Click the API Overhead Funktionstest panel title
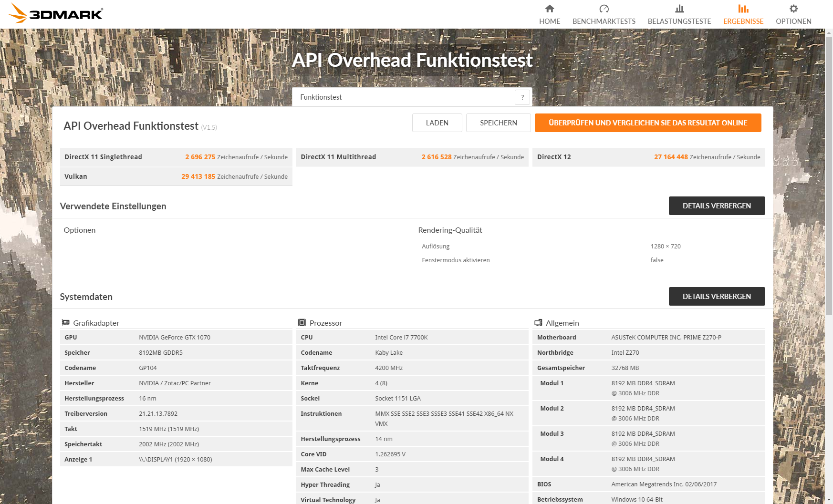 (131, 126)
